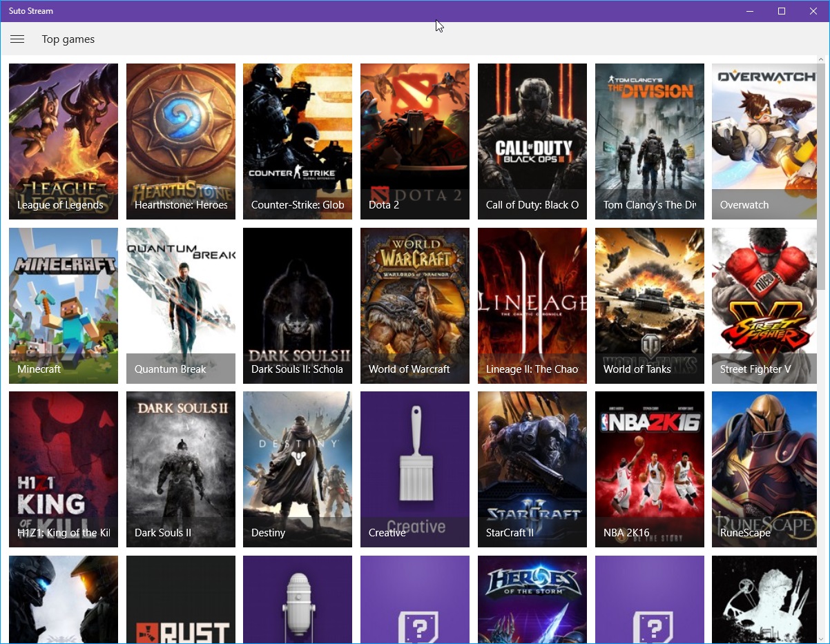The height and width of the screenshot is (644, 830).
Task: Select the NBA 2K16 cover
Action: tap(650, 469)
